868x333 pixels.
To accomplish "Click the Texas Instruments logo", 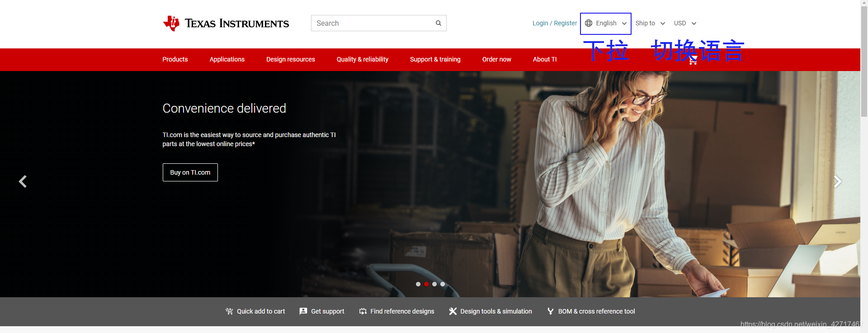I will 226,23.
